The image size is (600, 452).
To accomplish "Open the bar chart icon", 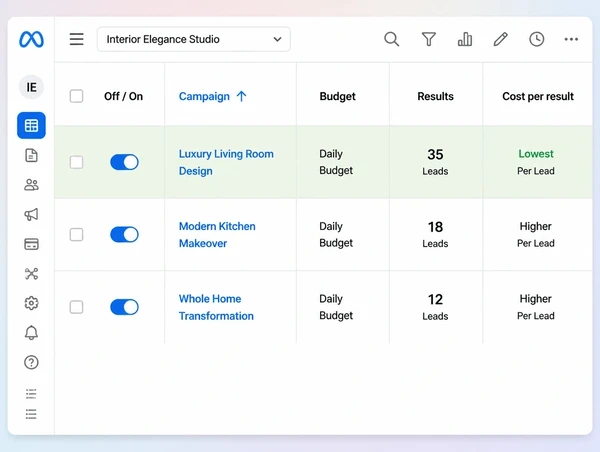I will 465,39.
